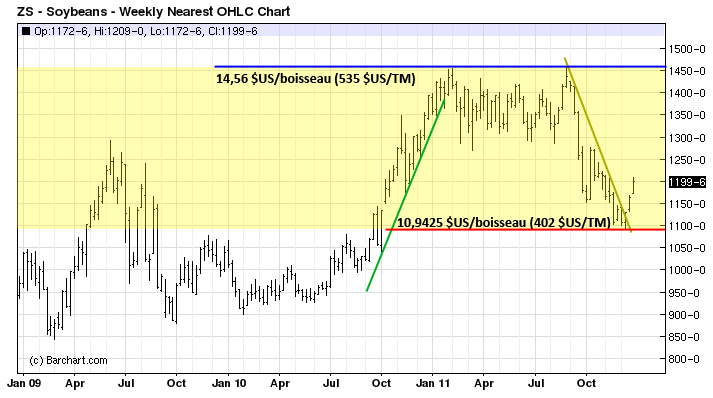The width and height of the screenshot is (713, 398).
Task: Click the 1450-0 price axis label
Action: click(687, 71)
